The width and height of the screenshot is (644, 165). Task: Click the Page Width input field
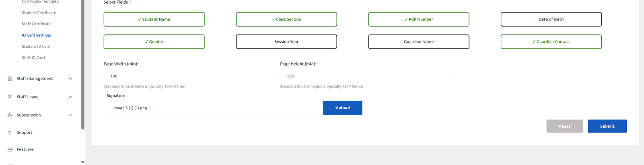[x=189, y=76]
